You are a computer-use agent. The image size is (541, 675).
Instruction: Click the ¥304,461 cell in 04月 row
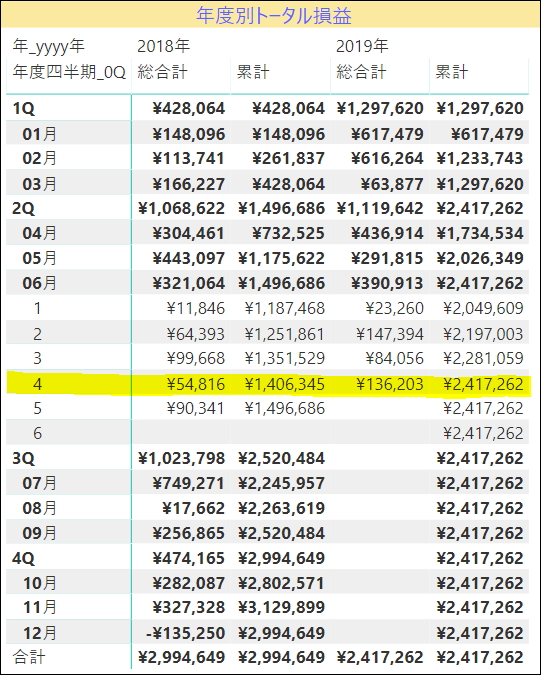point(189,233)
